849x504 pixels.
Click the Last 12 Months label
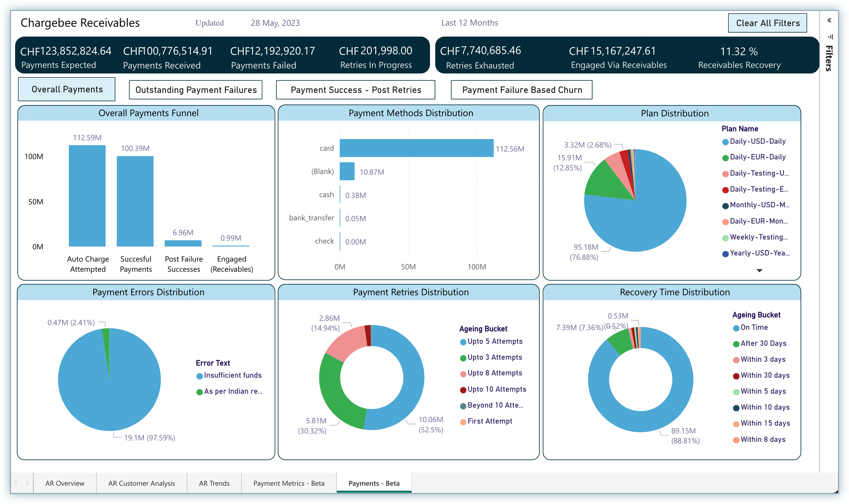click(x=469, y=23)
